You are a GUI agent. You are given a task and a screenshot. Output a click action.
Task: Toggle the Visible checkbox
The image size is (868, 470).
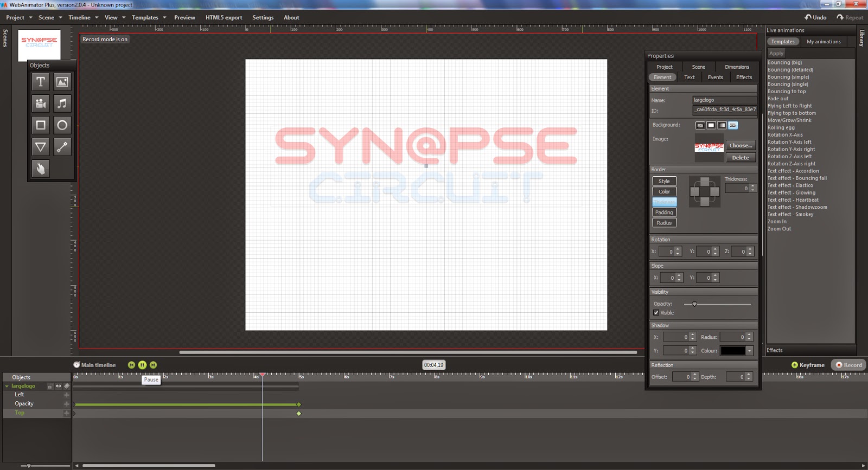coord(656,313)
